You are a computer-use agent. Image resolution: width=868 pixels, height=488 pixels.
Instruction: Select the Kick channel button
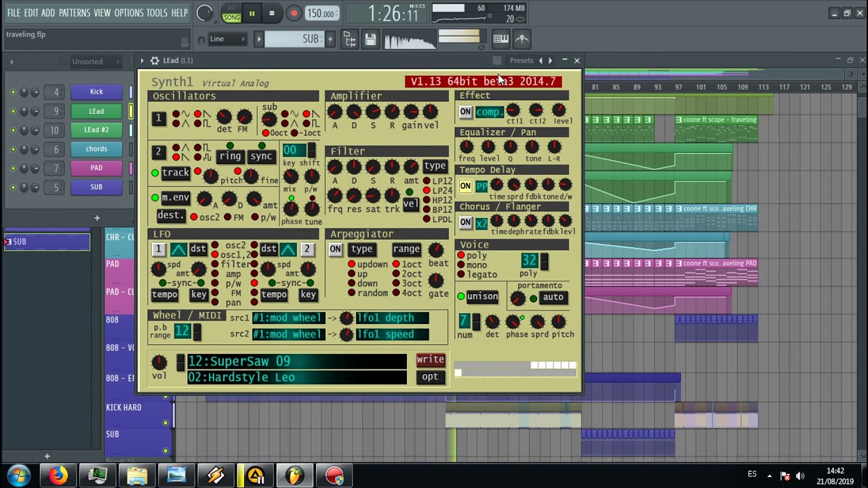[96, 92]
